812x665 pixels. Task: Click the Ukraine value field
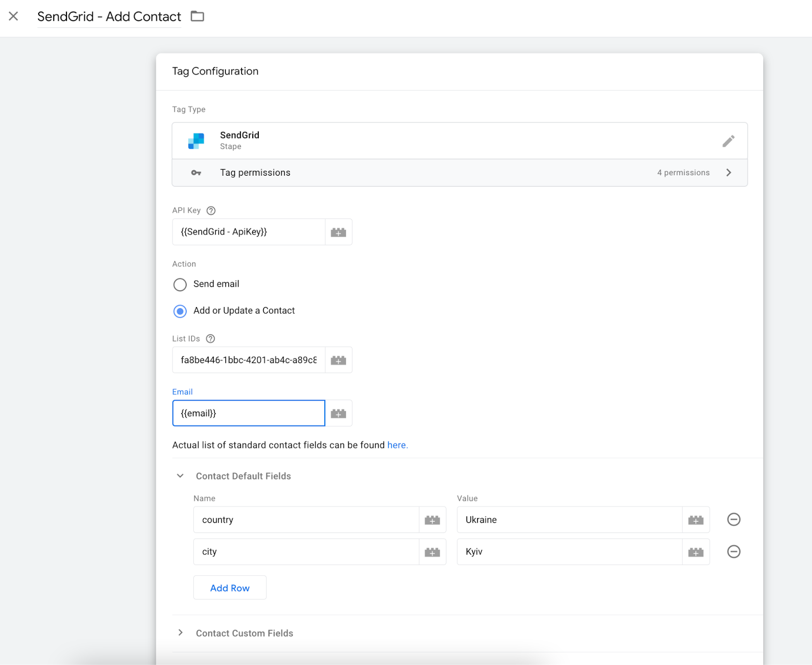pos(569,520)
